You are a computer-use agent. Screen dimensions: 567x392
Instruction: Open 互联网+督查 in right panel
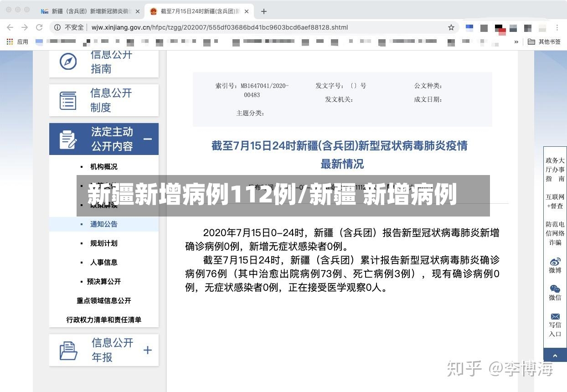click(x=555, y=201)
